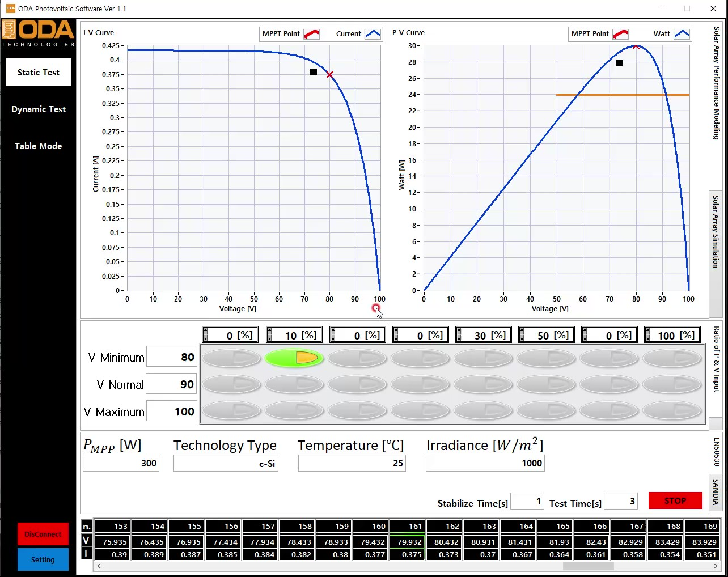Click the black square marker on P-V curve
728x577 pixels.
(619, 63)
